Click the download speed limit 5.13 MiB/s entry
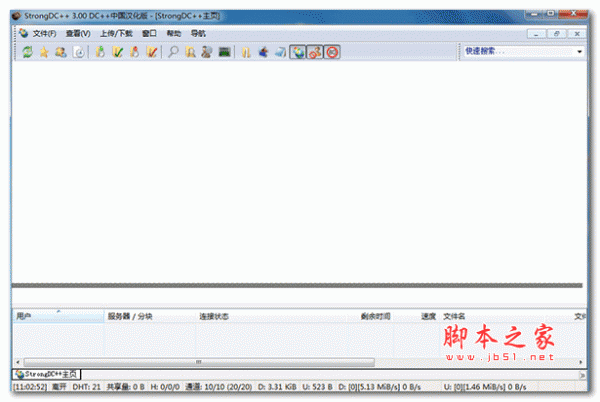Image resolution: width=600 pixels, height=402 pixels. [x=379, y=387]
